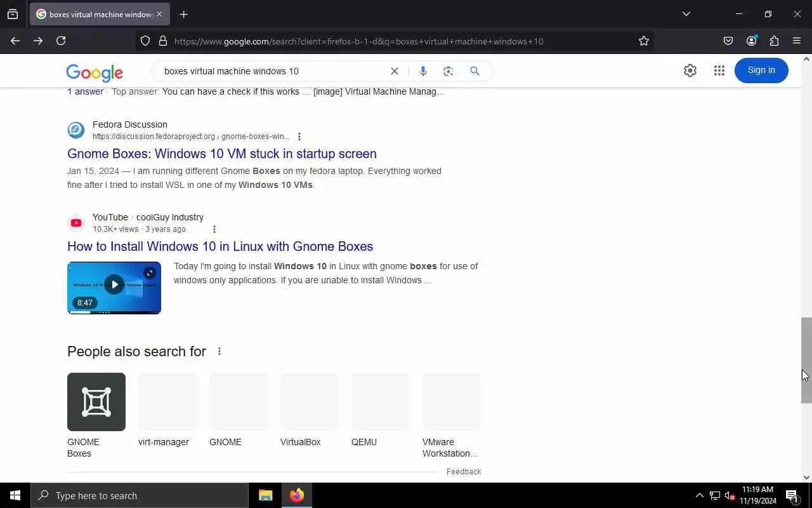Select the QEMU suggestion
Viewport: 812px width, 508px height.
pyautogui.click(x=381, y=410)
